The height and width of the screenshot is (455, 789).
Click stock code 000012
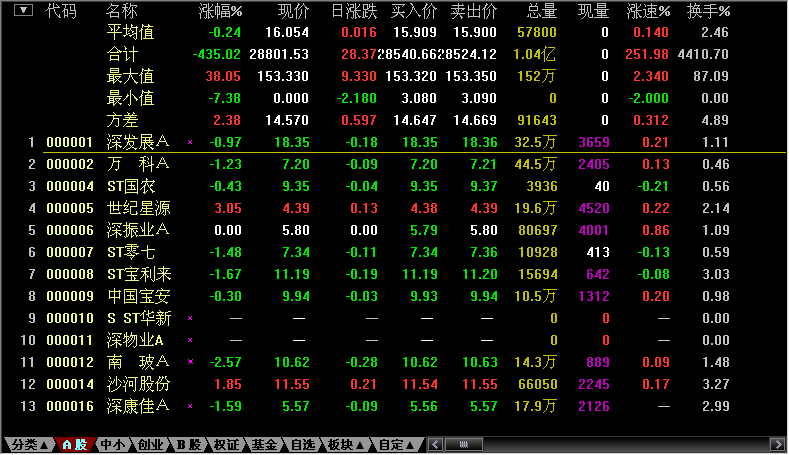tap(70, 362)
